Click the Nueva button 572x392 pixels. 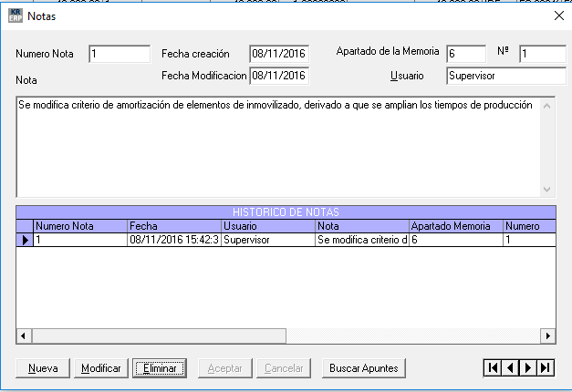(43, 368)
